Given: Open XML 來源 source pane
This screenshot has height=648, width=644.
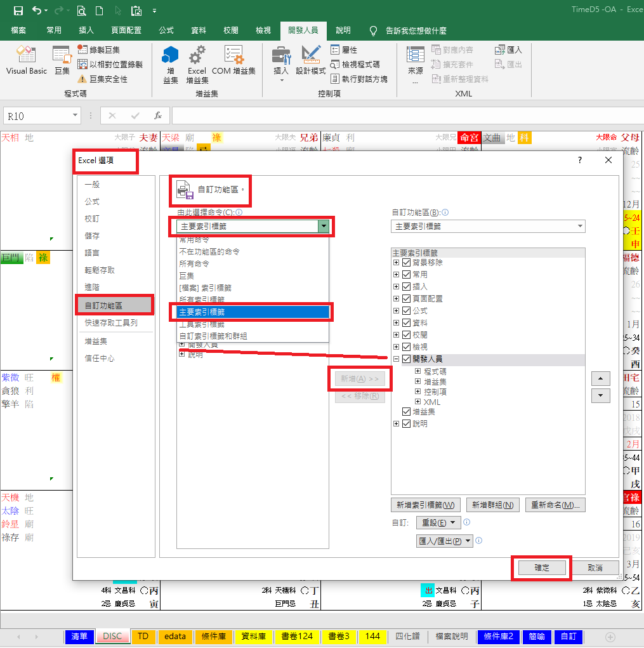Looking at the screenshot, I should pos(415,65).
